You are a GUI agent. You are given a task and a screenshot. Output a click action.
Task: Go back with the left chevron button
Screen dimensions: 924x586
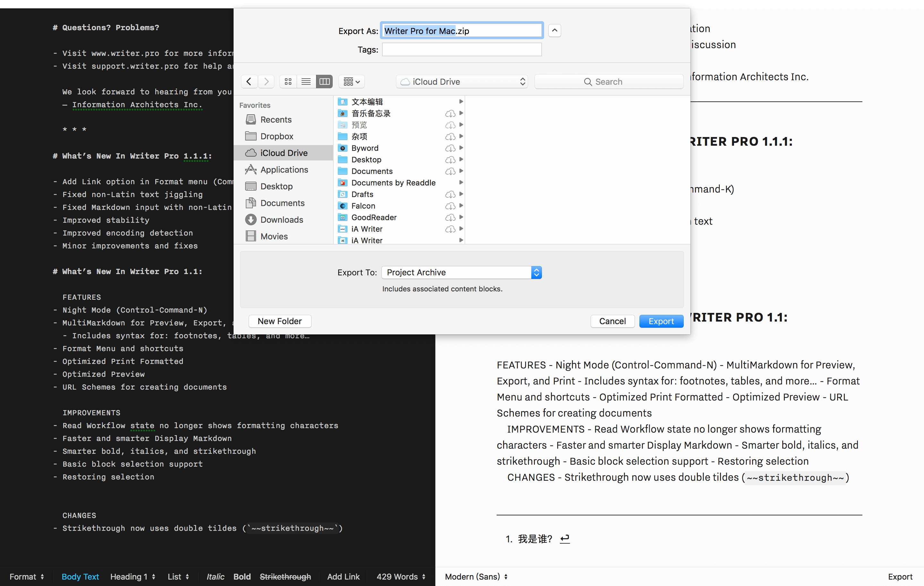pos(249,82)
